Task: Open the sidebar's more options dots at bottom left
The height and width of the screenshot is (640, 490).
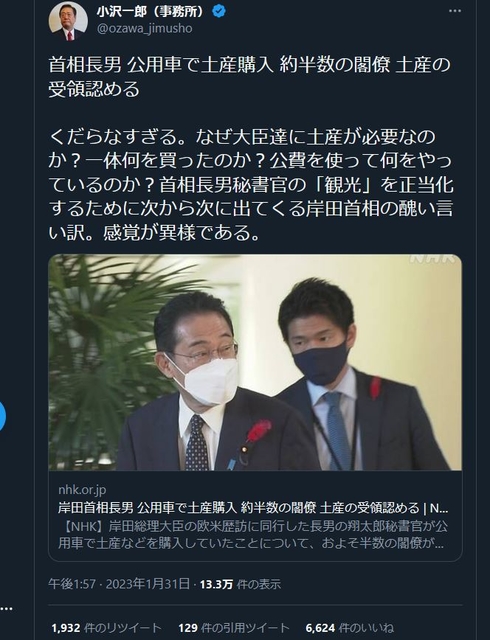Action: (x=6, y=609)
